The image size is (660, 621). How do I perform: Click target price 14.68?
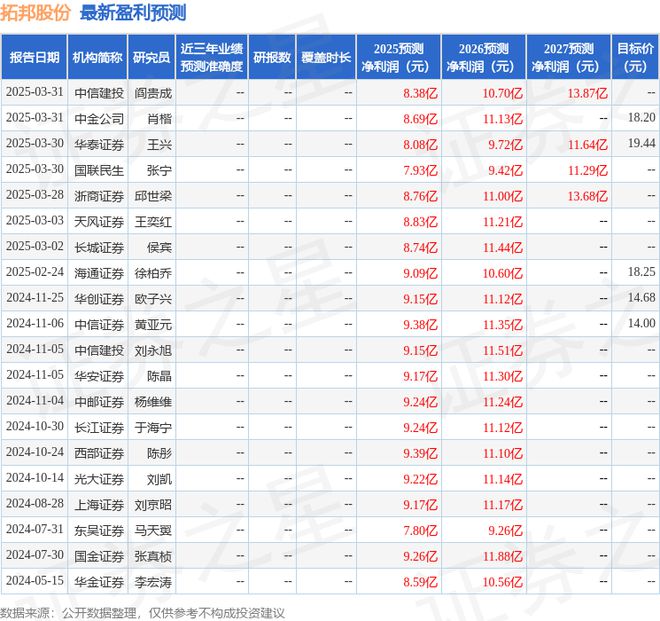pos(641,298)
